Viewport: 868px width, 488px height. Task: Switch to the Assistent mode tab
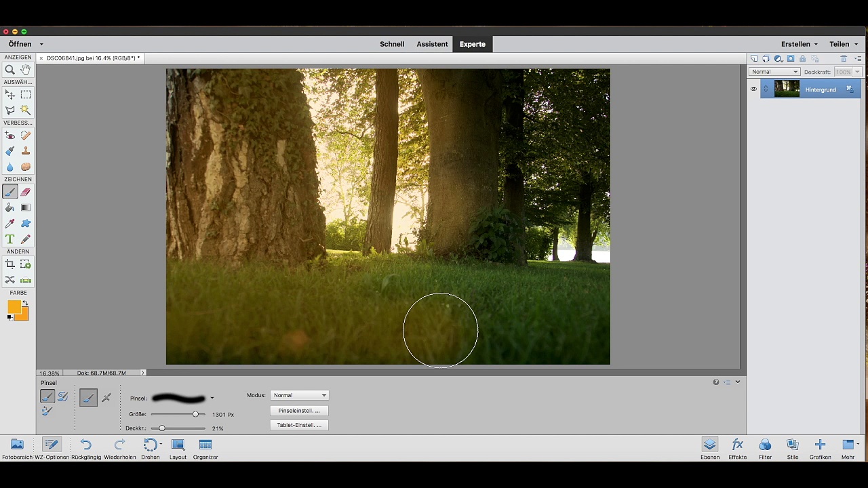[x=432, y=44]
